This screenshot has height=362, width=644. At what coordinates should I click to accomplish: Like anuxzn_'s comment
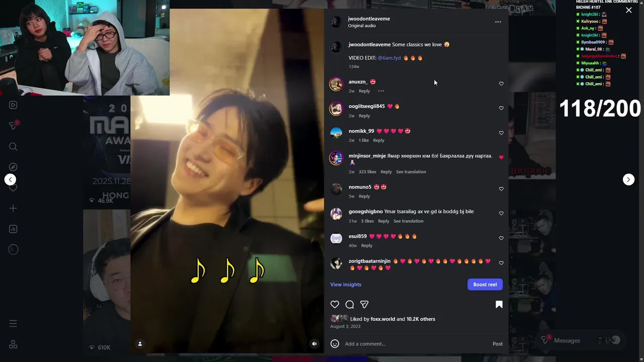click(501, 83)
